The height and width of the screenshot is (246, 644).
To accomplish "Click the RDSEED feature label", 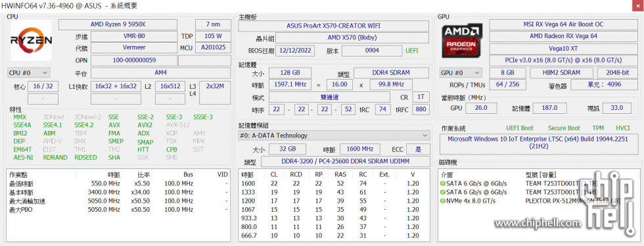I will click(x=86, y=157).
